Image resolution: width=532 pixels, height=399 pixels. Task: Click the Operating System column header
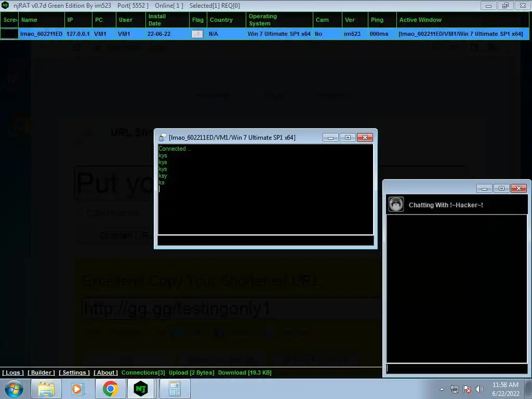click(x=280, y=20)
